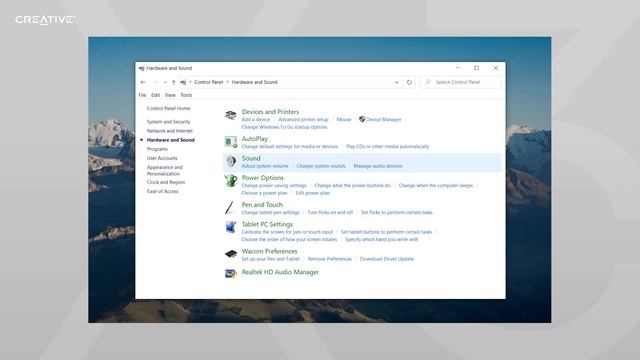The image size is (640, 360).
Task: Select Hardware and Sound in the sidebar
Action: (x=171, y=140)
